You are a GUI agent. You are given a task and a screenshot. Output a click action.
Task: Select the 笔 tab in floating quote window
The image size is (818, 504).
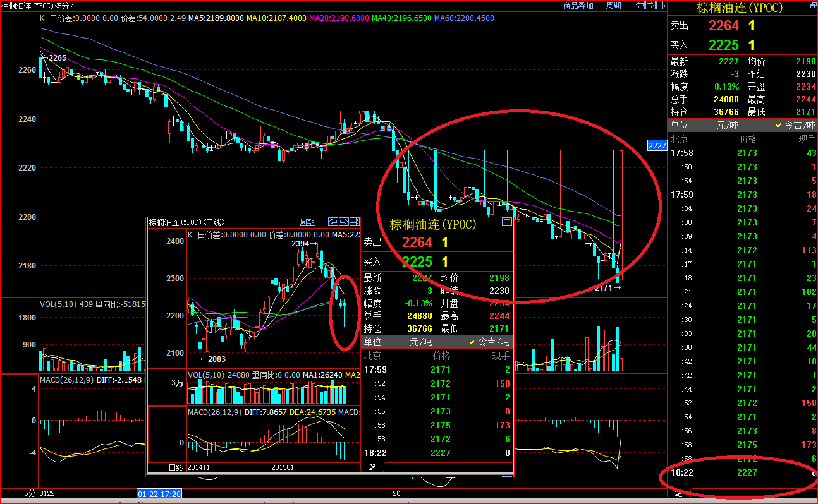[372, 468]
